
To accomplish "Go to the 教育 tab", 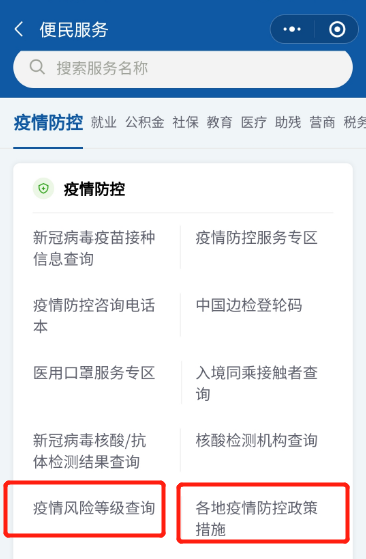I will 220,122.
